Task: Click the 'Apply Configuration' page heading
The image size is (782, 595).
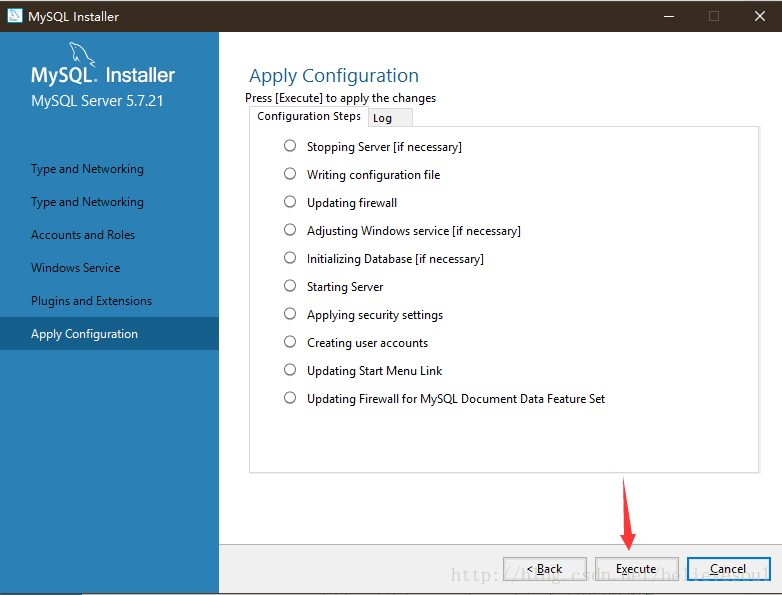Action: pos(334,76)
